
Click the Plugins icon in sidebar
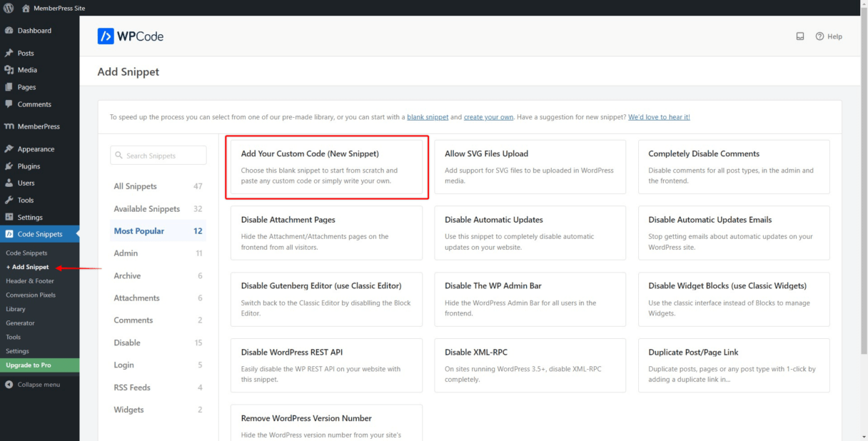pos(9,166)
